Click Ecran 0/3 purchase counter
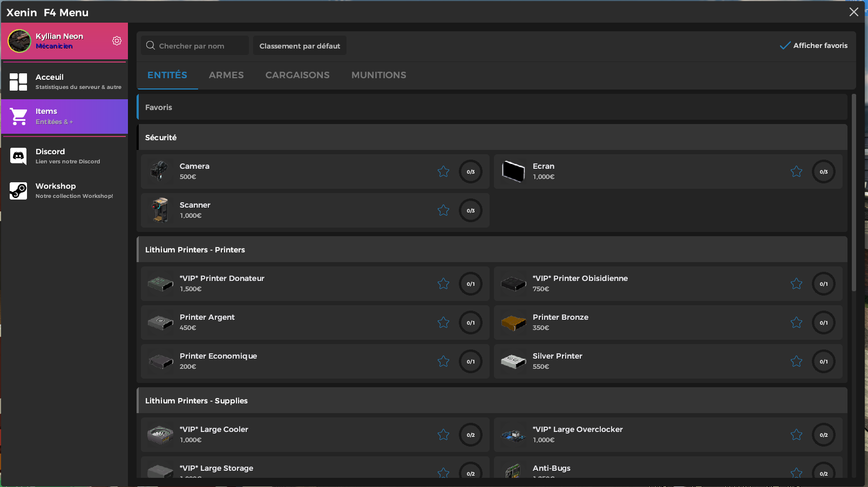Screen dimensions: 868x487 point(824,172)
